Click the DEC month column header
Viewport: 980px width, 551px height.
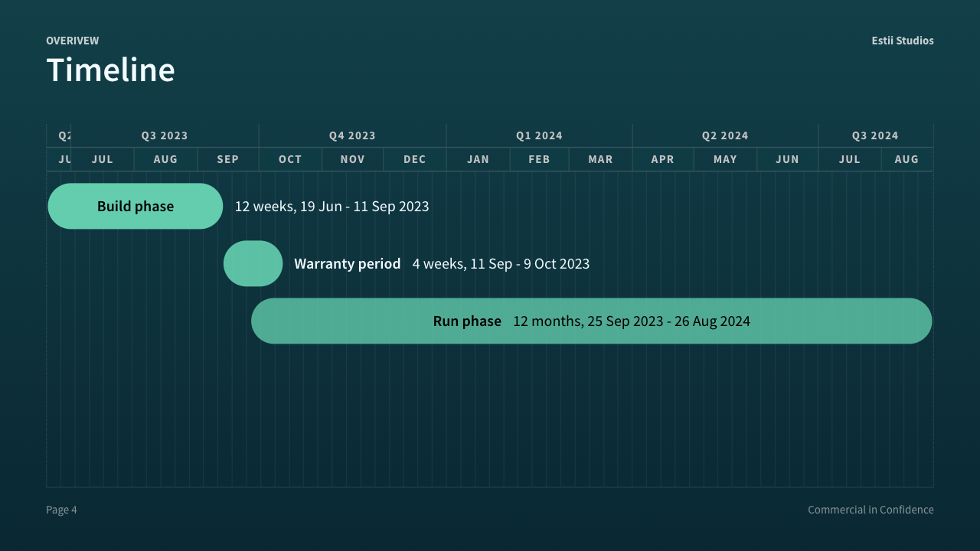click(x=415, y=159)
